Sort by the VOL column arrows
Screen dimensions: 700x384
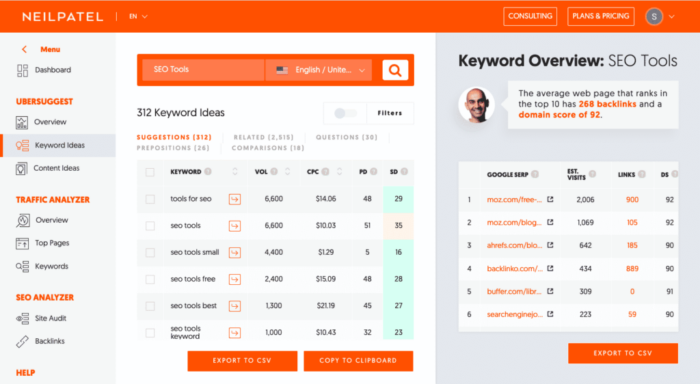[288, 171]
